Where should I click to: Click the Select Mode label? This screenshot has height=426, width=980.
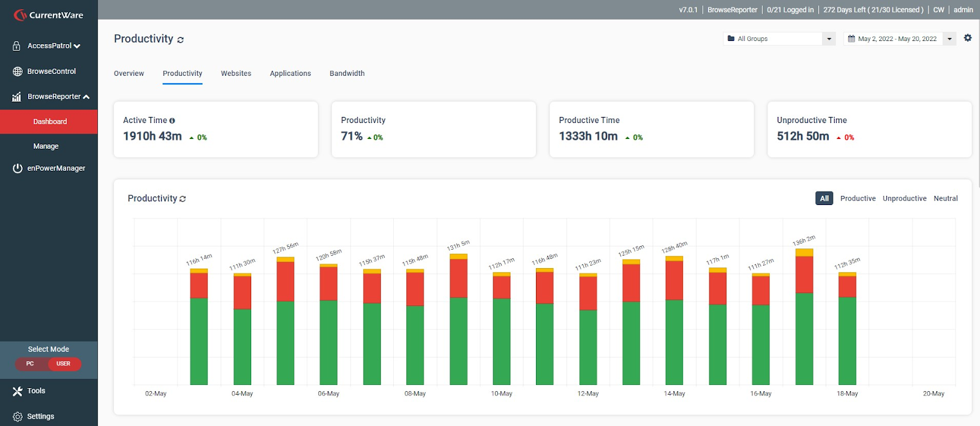pos(48,349)
